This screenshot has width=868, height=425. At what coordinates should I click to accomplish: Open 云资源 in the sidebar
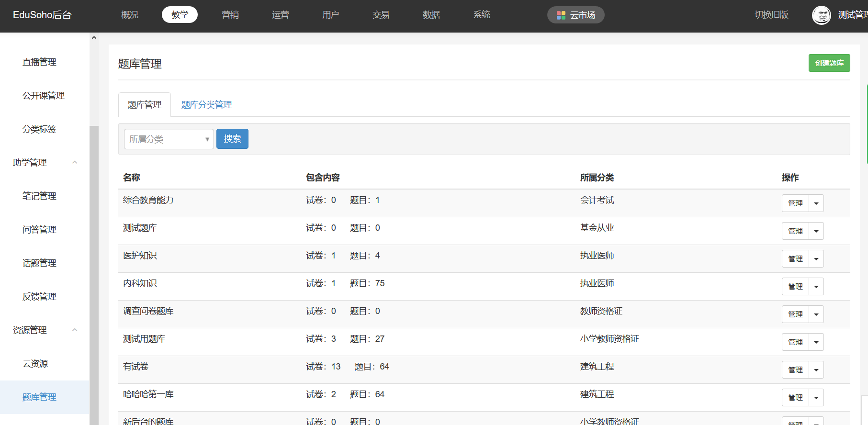(35, 364)
